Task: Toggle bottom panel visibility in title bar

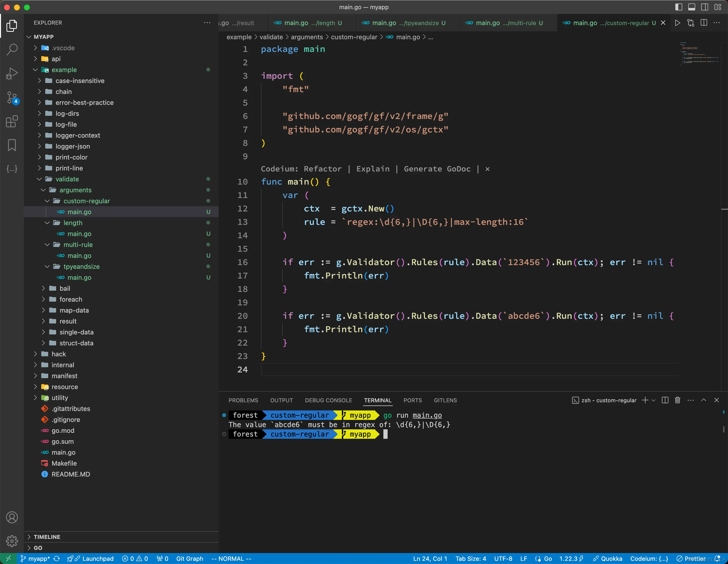Action: tap(691, 7)
